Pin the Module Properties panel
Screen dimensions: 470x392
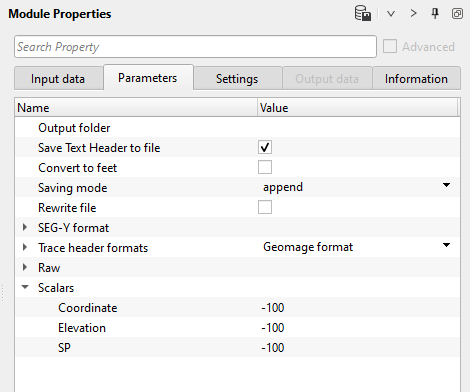[435, 14]
